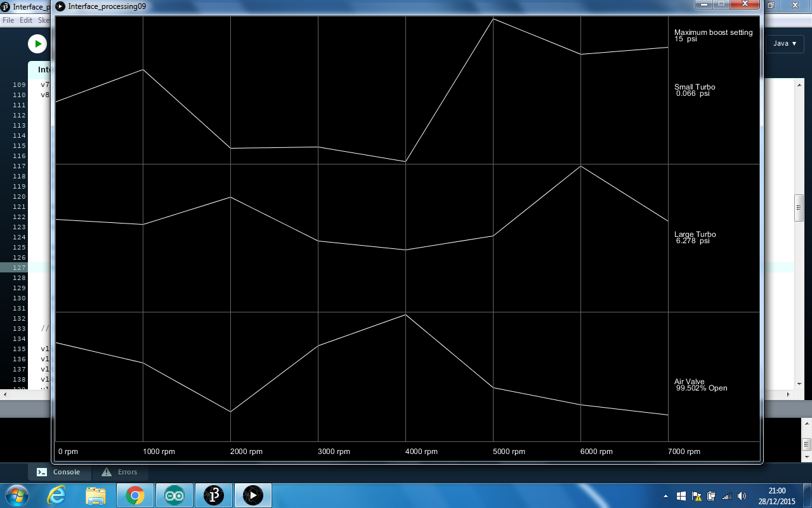Switch to the Console tab
The height and width of the screenshot is (508, 812).
59,472
